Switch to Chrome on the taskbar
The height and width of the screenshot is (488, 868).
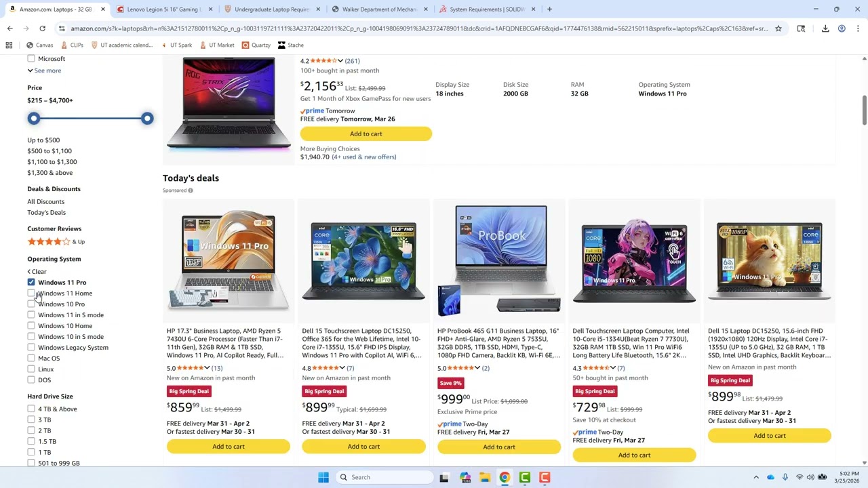coord(505,477)
